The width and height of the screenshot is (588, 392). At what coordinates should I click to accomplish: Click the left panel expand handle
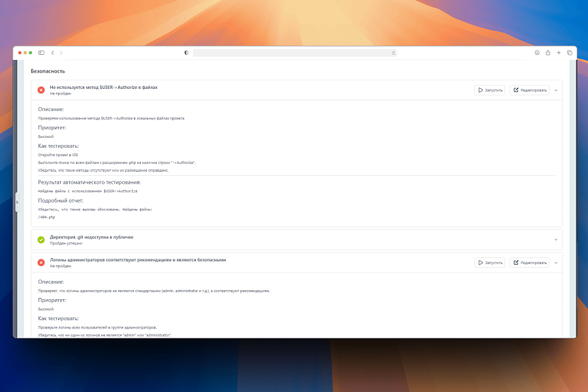coord(17,202)
